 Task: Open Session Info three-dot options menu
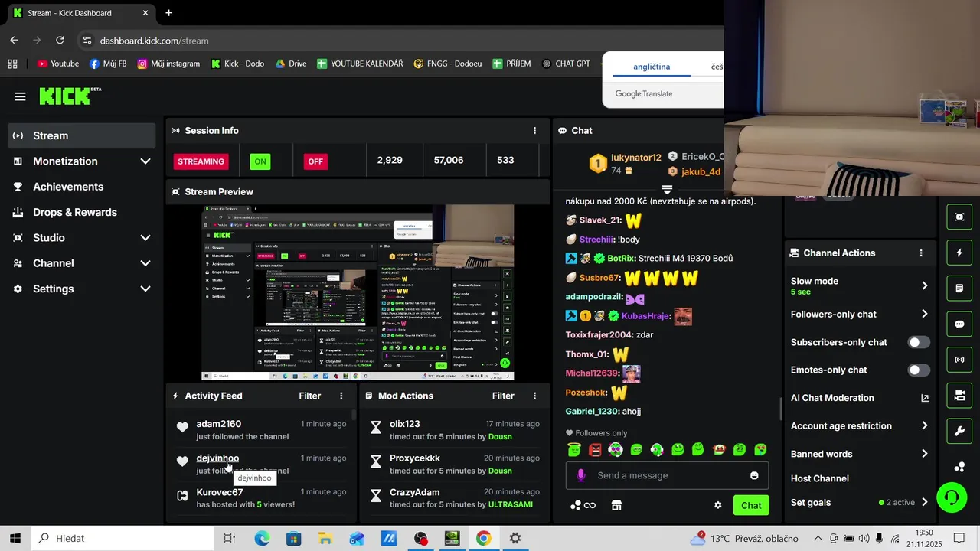pos(534,131)
